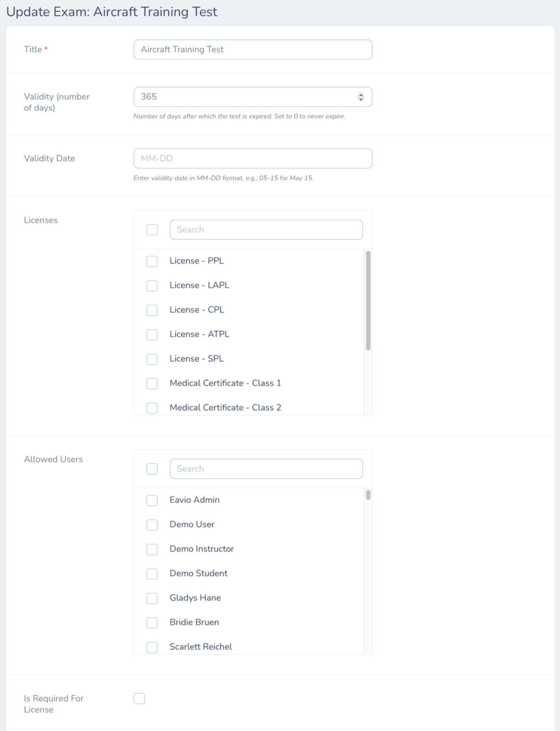Click the Title input field
Screen dimensions: 560x731
click(253, 49)
